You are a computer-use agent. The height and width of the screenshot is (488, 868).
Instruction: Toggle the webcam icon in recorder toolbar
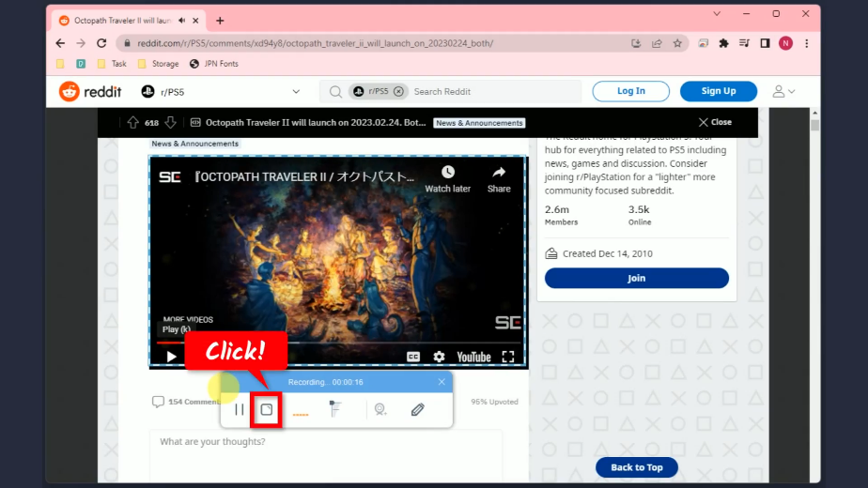(380, 409)
